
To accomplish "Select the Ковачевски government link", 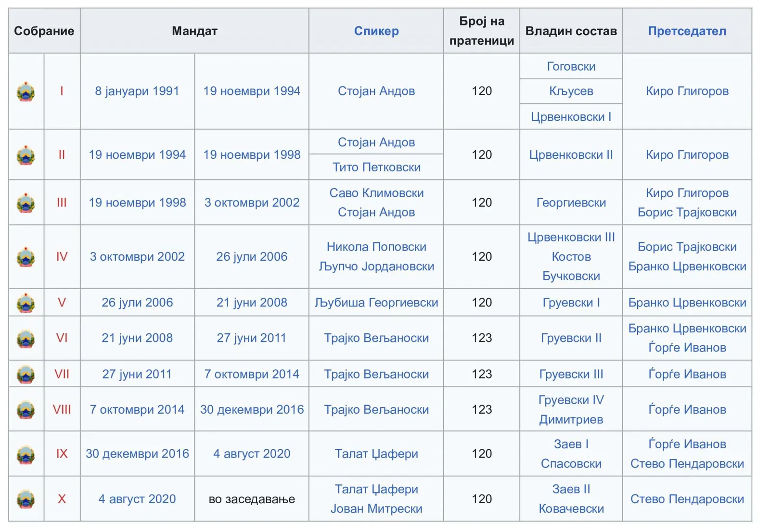I will click(x=571, y=509).
